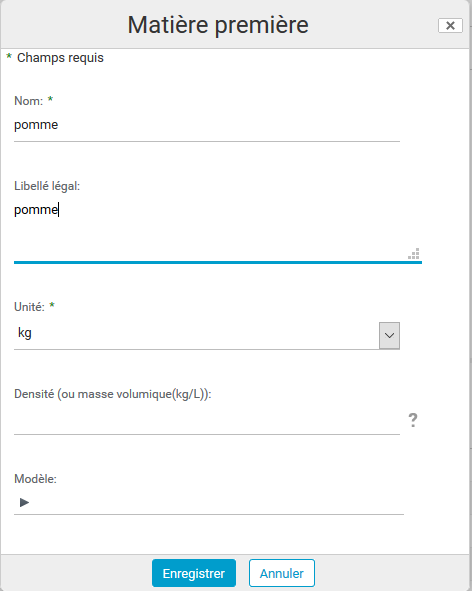Screen dimensions: 472x591
Task: Cancel with the Annuler button
Action: [x=282, y=573]
